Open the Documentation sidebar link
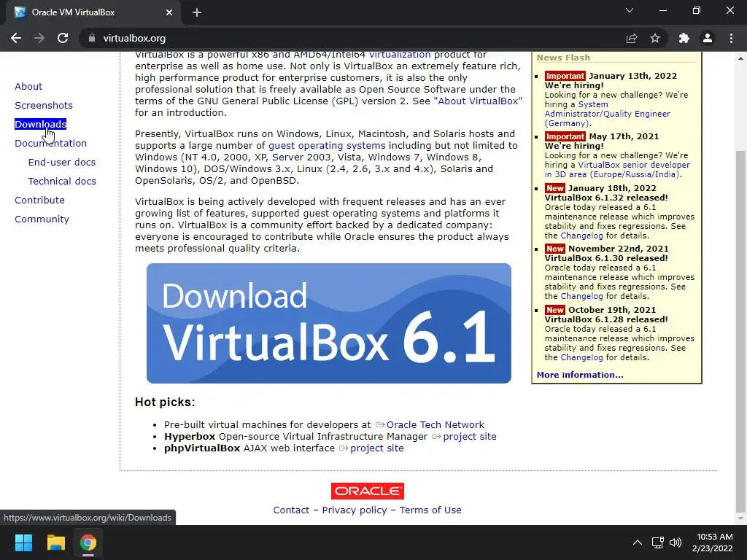747x560 pixels. click(x=51, y=144)
